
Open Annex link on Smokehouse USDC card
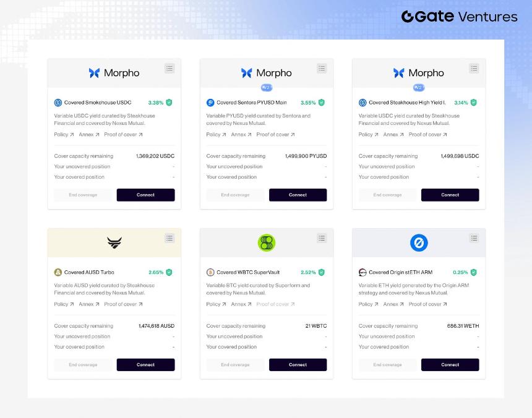pyautogui.click(x=89, y=135)
